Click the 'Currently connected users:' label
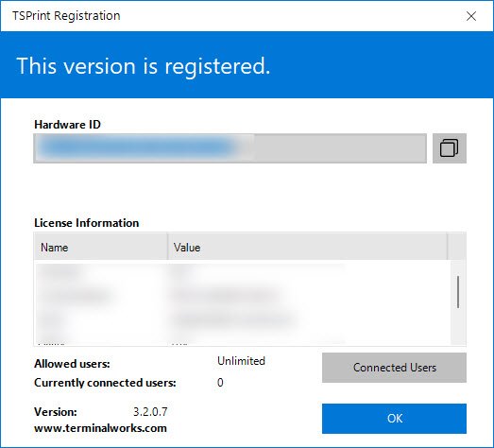This screenshot has height=448, width=494. [105, 383]
